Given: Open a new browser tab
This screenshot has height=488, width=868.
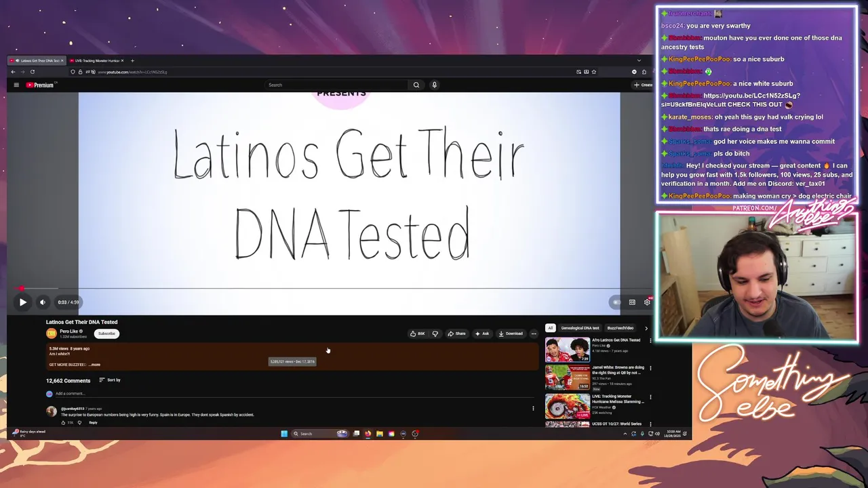Looking at the screenshot, I should click(132, 60).
